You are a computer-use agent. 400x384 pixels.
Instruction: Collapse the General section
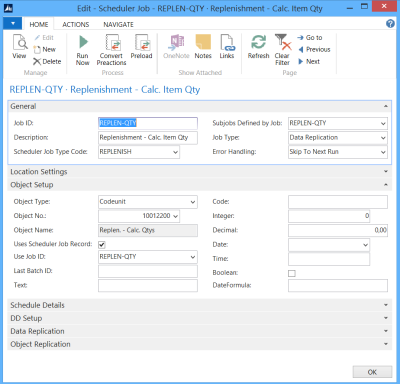tap(386, 106)
